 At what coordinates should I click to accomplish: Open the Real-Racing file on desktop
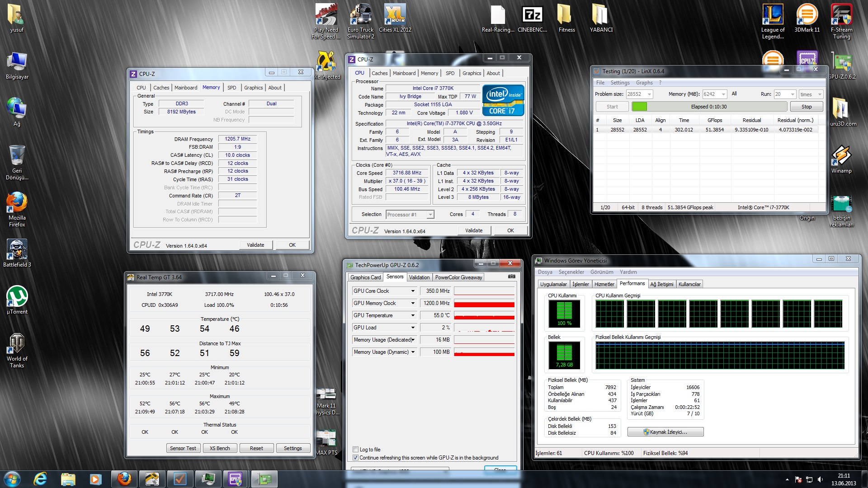[x=498, y=18]
